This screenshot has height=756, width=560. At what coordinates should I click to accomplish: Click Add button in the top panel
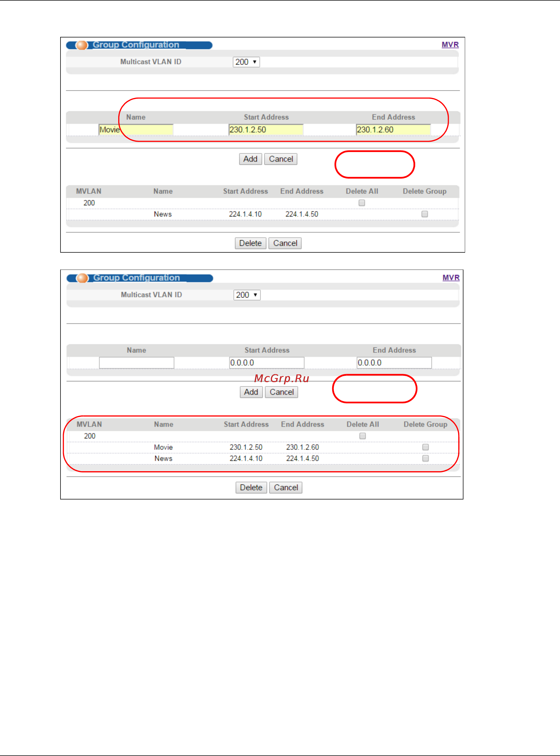[x=251, y=159]
